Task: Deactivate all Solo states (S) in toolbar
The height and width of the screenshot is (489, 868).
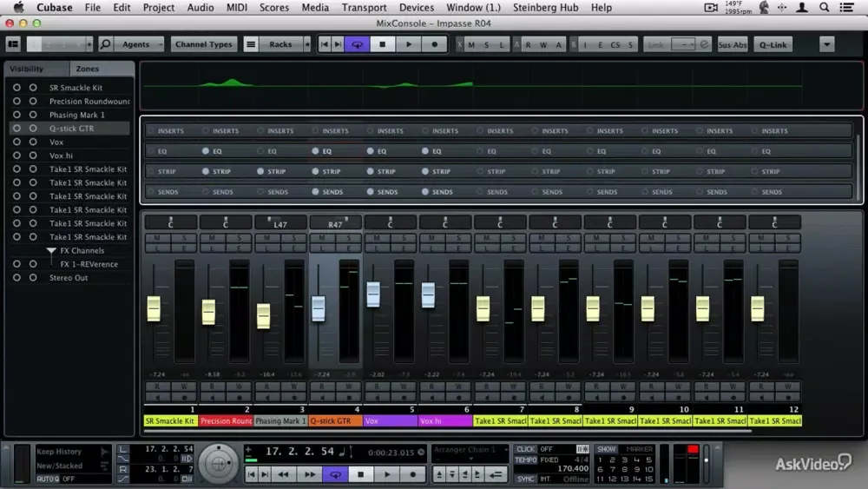Action: (486, 45)
